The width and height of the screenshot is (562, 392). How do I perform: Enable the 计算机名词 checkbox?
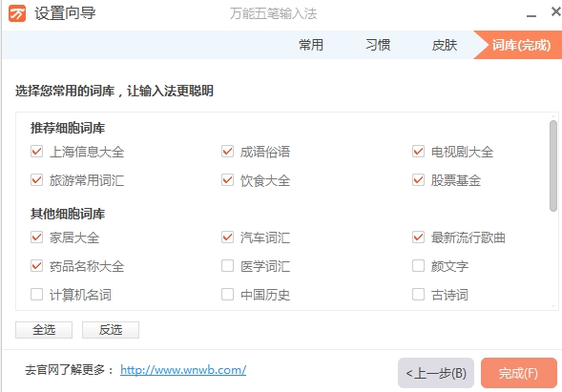pos(36,295)
